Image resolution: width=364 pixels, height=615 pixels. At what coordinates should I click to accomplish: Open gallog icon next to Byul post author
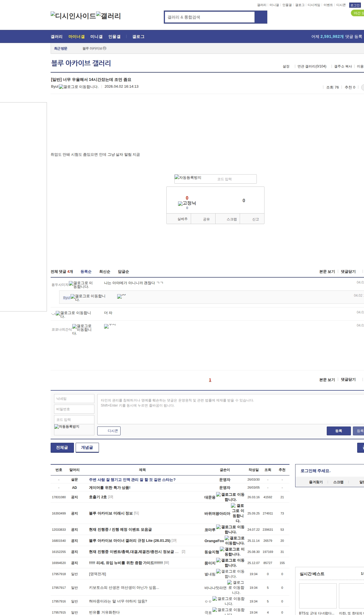[79, 87]
